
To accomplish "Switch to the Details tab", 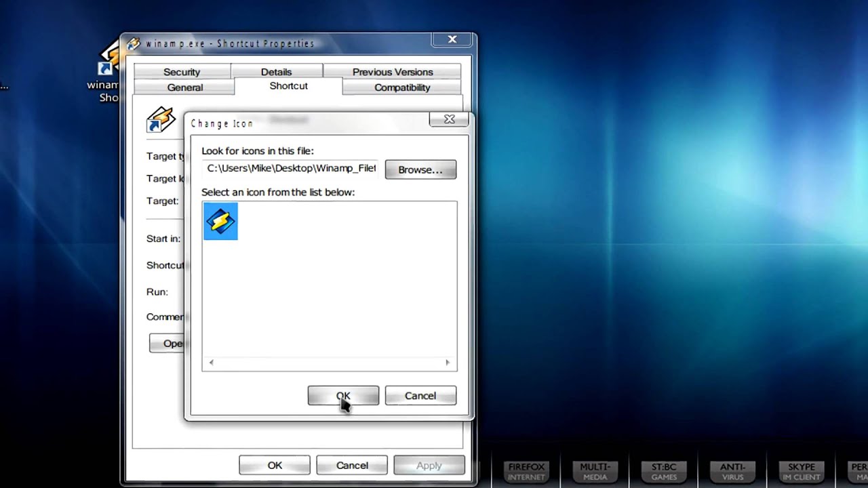I will pos(277,72).
